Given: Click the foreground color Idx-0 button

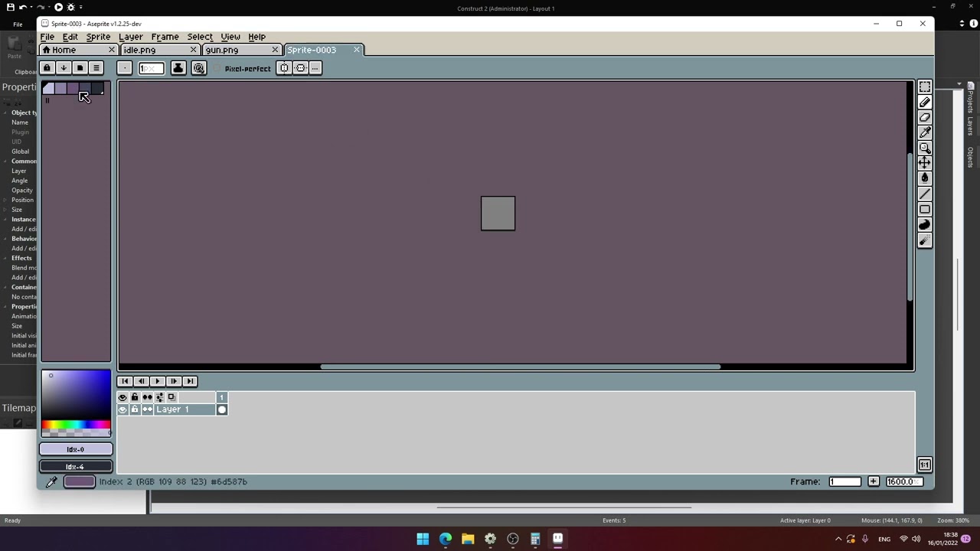Looking at the screenshot, I should pos(76,449).
